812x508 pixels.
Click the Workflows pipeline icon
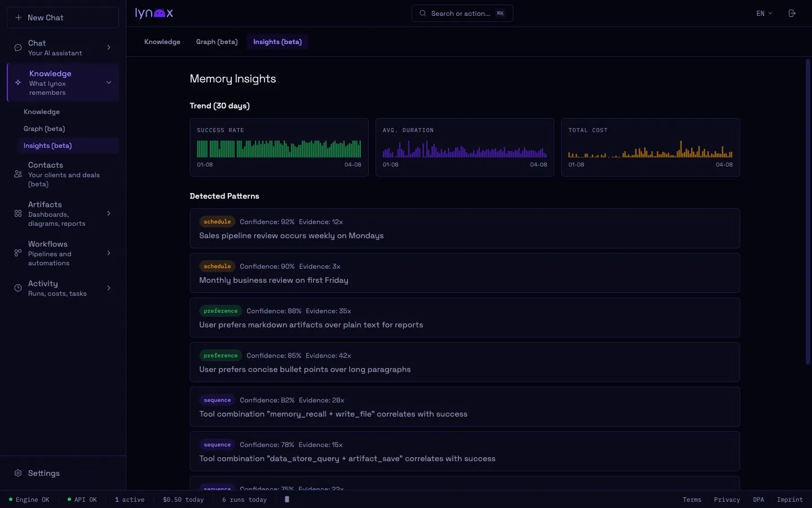[18, 253]
